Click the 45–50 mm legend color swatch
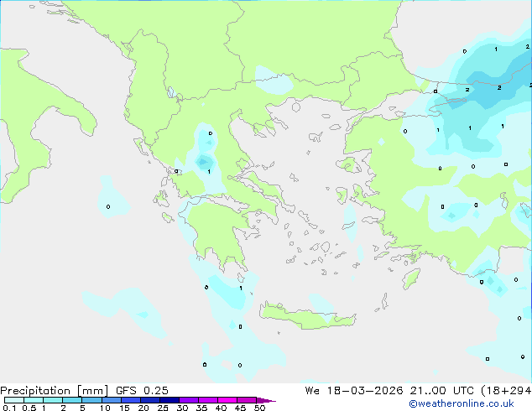 (x=247, y=400)
